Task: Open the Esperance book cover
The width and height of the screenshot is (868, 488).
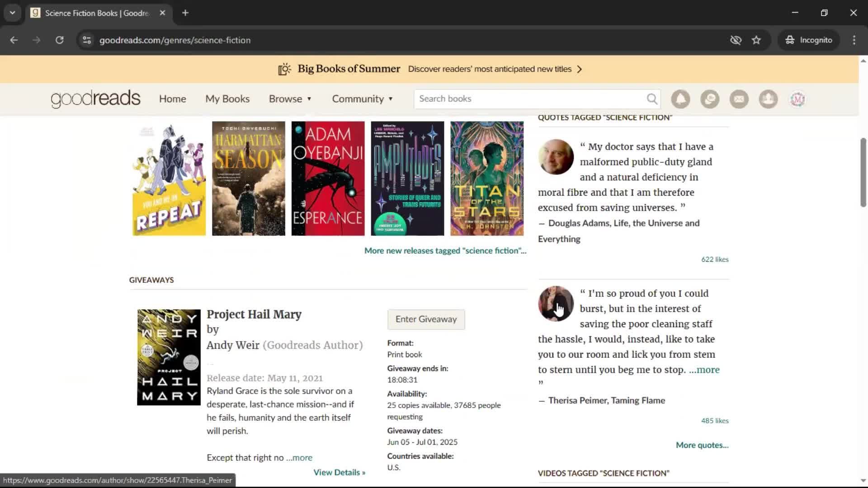Action: [328, 178]
